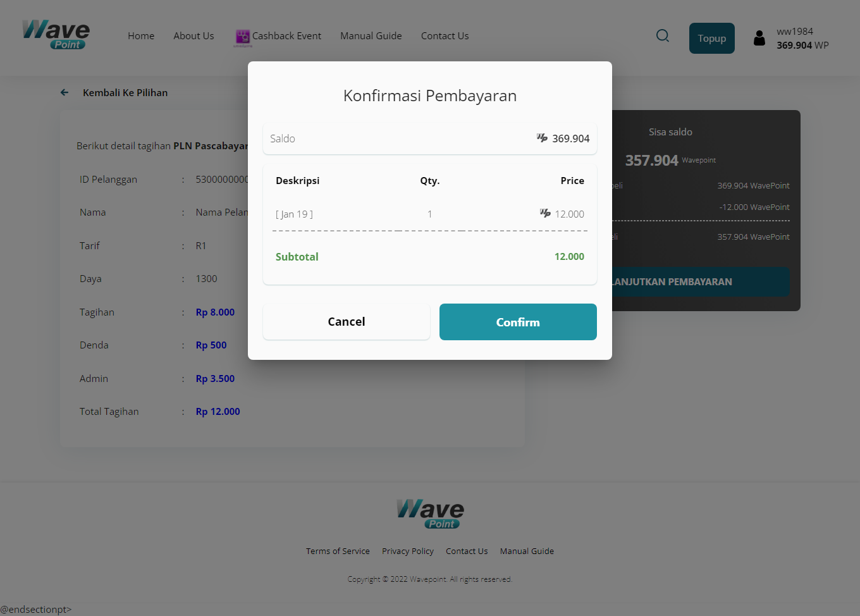
Task: Click Manual Guide link in footer
Action: (527, 551)
